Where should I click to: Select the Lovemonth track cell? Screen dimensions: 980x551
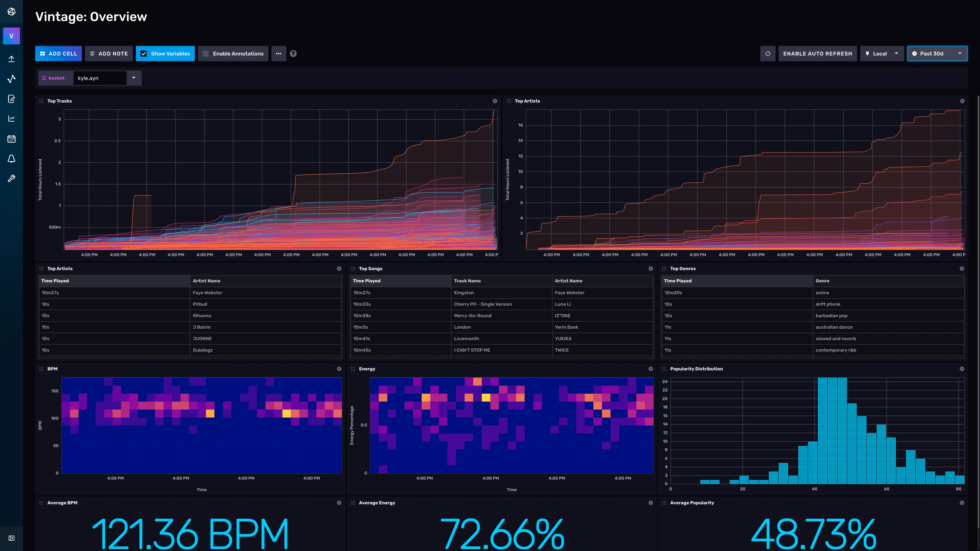coord(501,338)
